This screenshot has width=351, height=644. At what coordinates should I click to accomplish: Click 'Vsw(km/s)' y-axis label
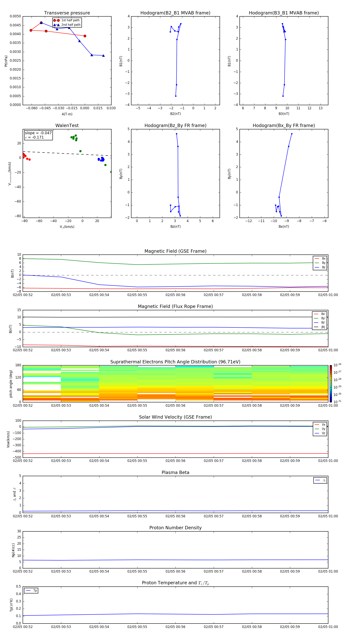(8, 439)
